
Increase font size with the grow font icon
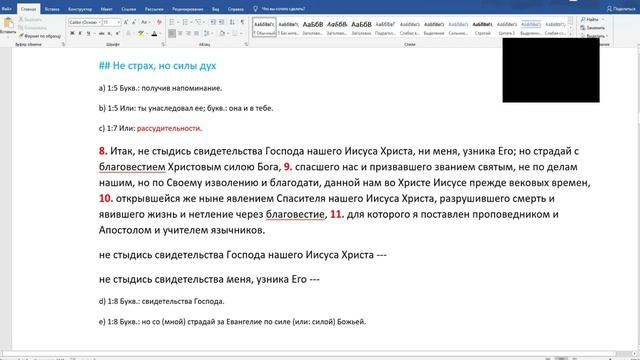126,22
